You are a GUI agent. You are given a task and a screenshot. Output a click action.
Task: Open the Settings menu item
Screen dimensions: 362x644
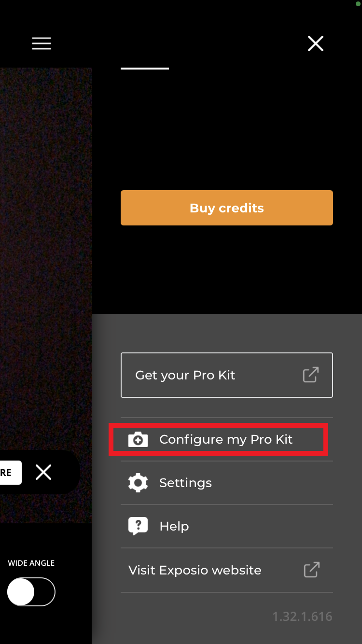tap(227, 483)
